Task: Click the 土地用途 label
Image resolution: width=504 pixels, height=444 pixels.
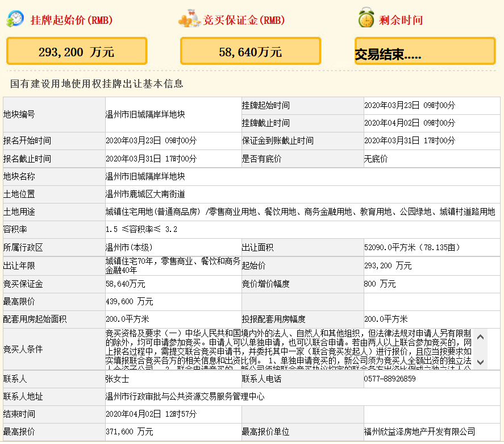Action: [19, 212]
